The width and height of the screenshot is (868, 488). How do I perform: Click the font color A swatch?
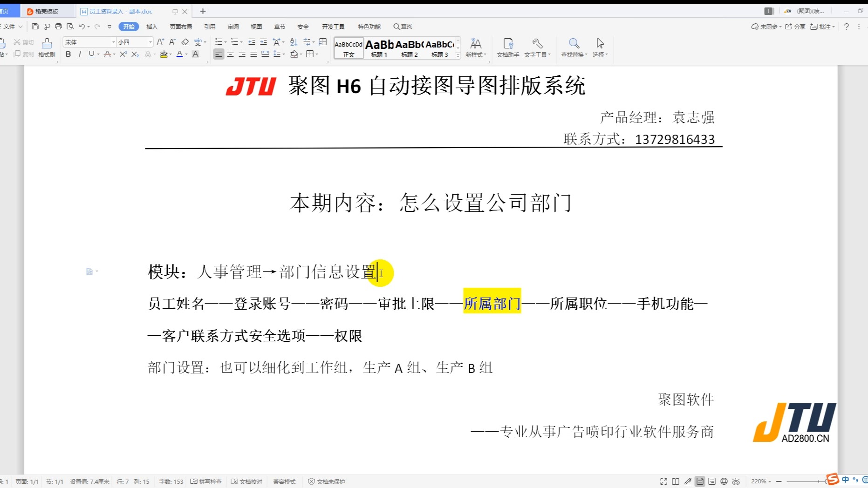pos(180,54)
